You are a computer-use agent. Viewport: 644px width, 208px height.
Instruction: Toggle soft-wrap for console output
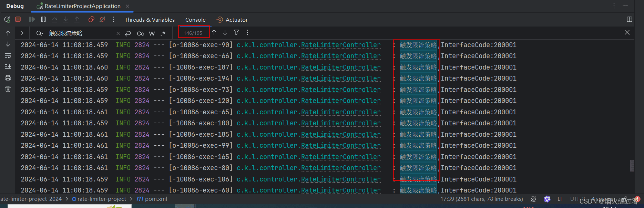pyautogui.click(x=8, y=56)
